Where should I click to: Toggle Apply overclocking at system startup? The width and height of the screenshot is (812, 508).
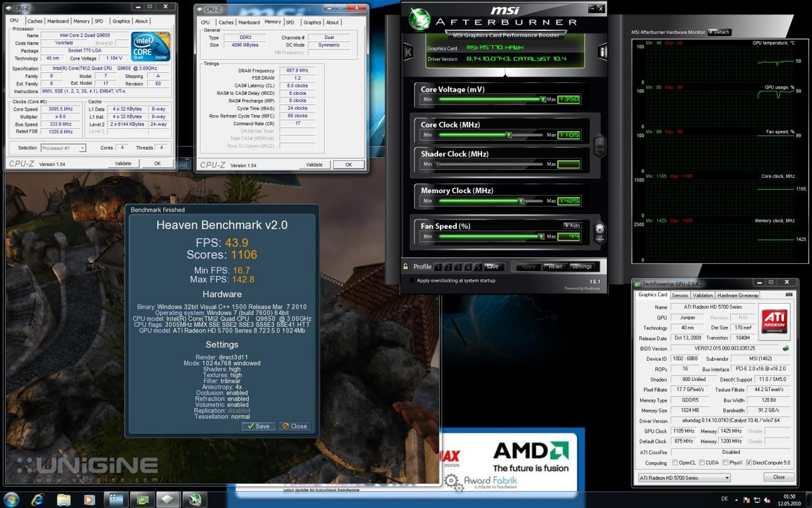[x=411, y=281]
